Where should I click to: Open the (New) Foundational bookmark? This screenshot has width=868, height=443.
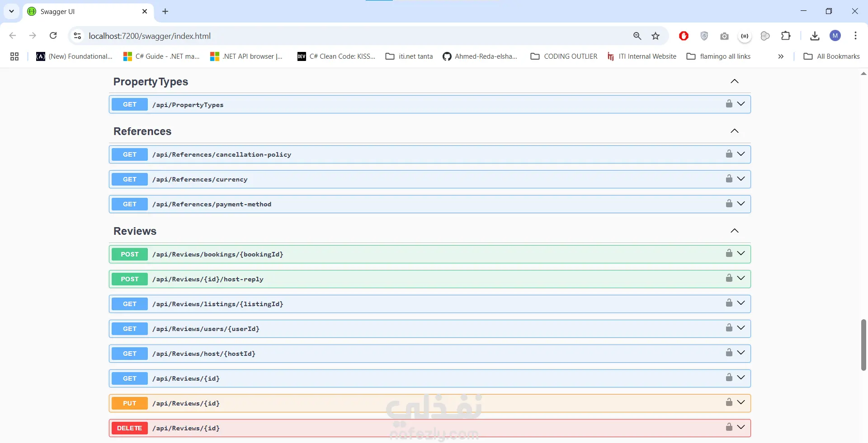coord(74,56)
